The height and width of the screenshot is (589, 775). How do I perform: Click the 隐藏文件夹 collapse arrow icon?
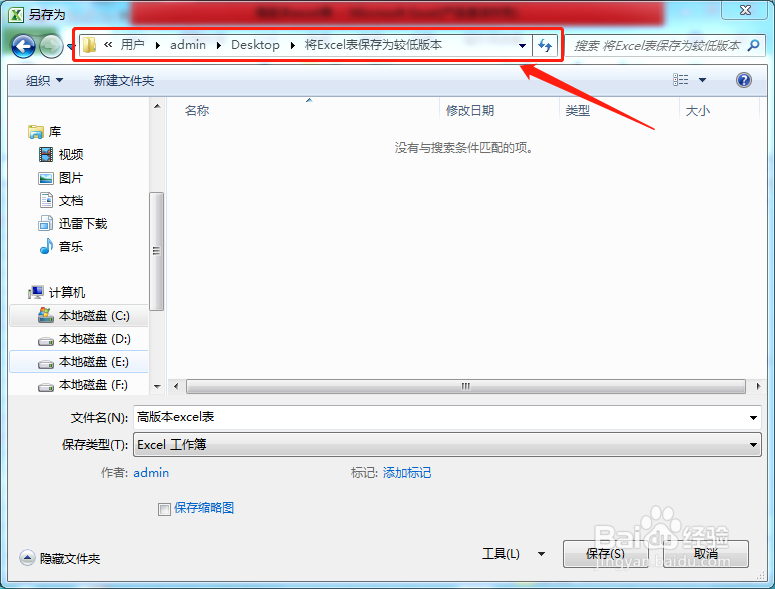pyautogui.click(x=27, y=558)
